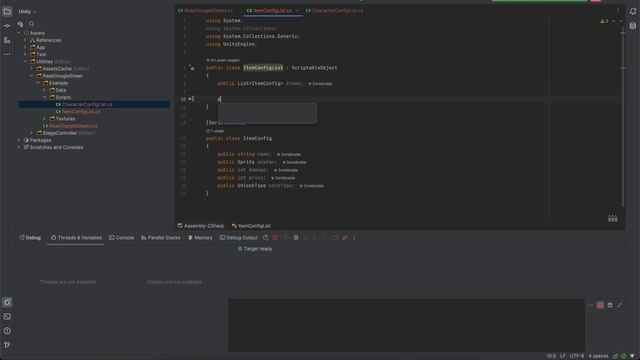
Task: Open the Terminal tool window icon
Action: click(x=7, y=316)
